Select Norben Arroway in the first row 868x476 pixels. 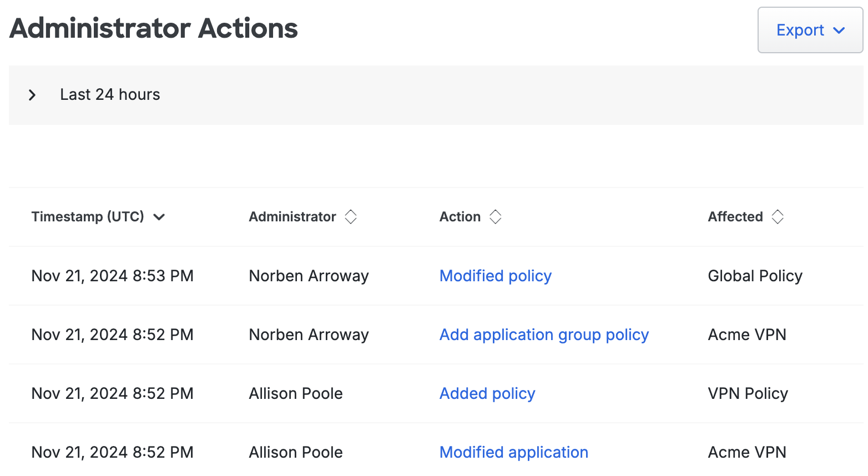pos(309,276)
